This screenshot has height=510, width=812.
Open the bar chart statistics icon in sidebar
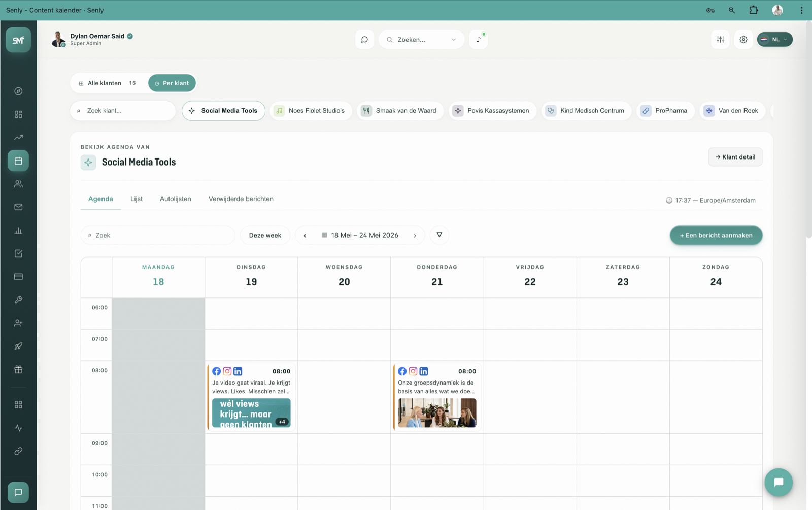pyautogui.click(x=18, y=231)
